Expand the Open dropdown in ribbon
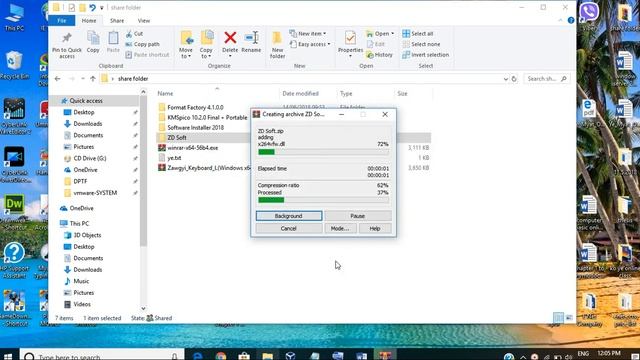The width and height of the screenshot is (640, 360). [x=380, y=33]
